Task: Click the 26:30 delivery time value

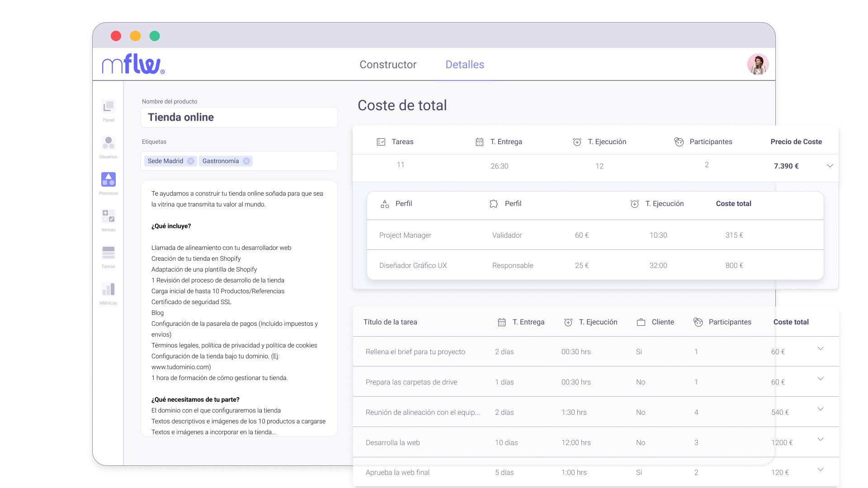Action: click(499, 166)
